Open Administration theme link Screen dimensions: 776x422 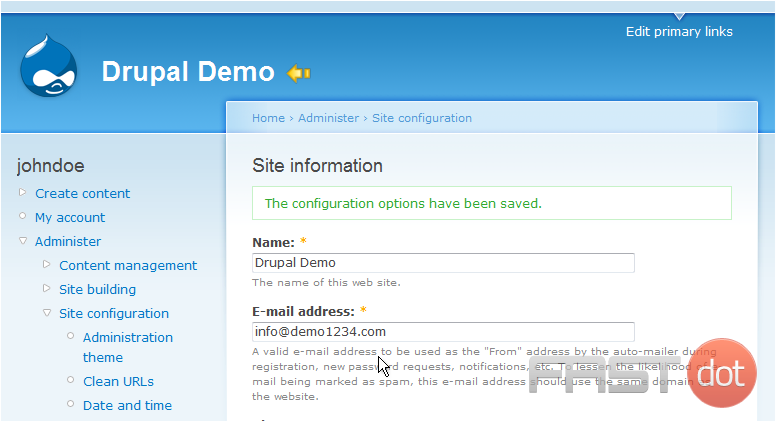tap(128, 347)
